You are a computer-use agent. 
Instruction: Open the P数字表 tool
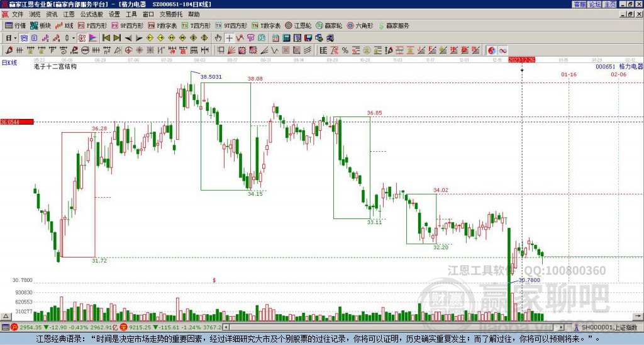point(162,25)
